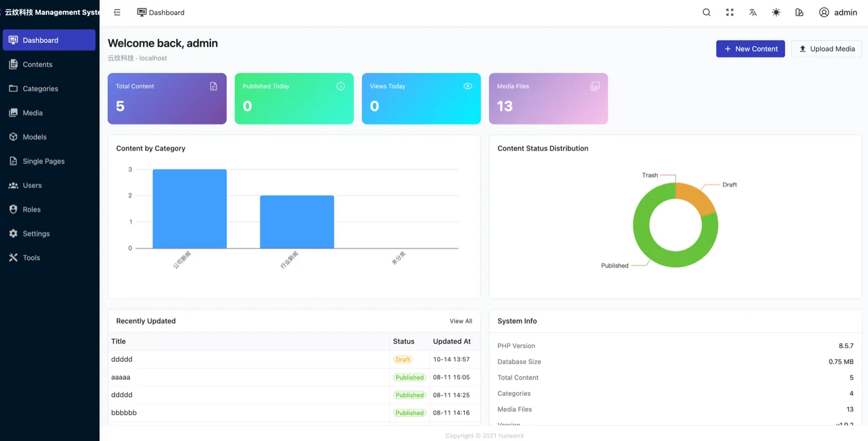Click the document icon on Total Content card
Image resolution: width=868 pixels, height=441 pixels.
click(214, 86)
